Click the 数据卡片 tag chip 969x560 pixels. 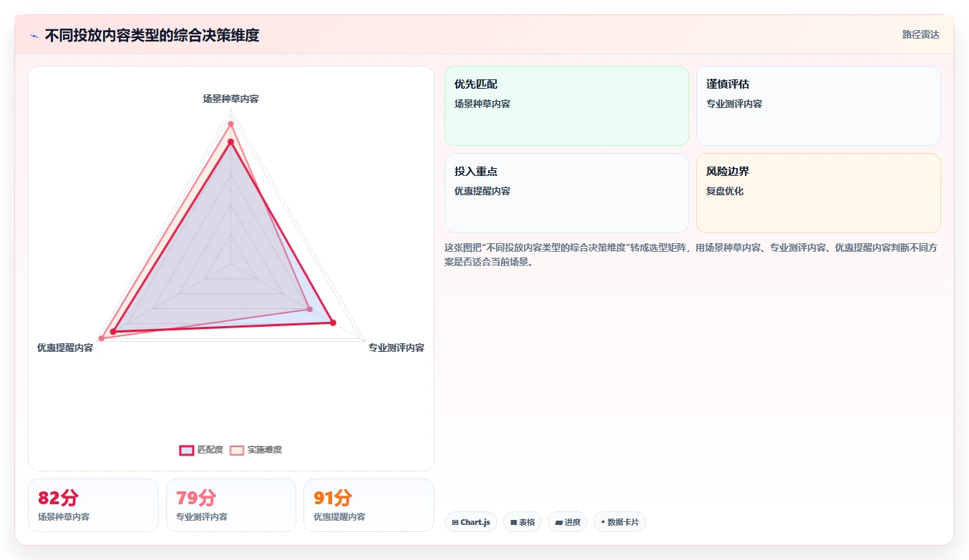[x=620, y=522]
